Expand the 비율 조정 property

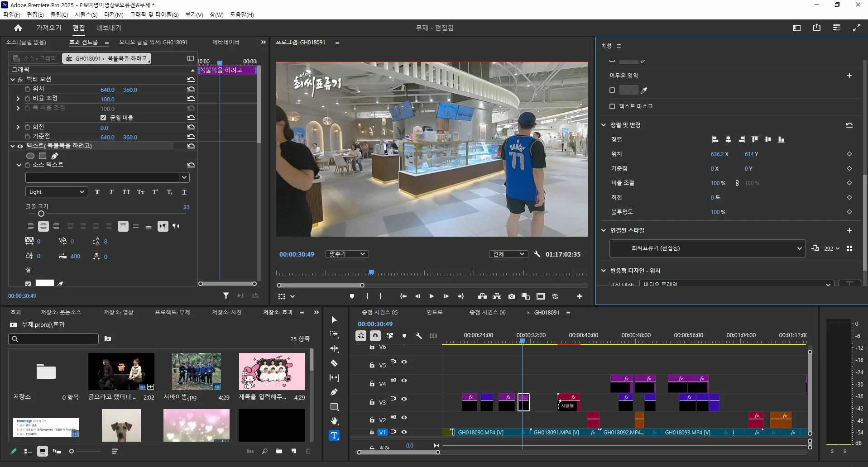[x=18, y=99]
